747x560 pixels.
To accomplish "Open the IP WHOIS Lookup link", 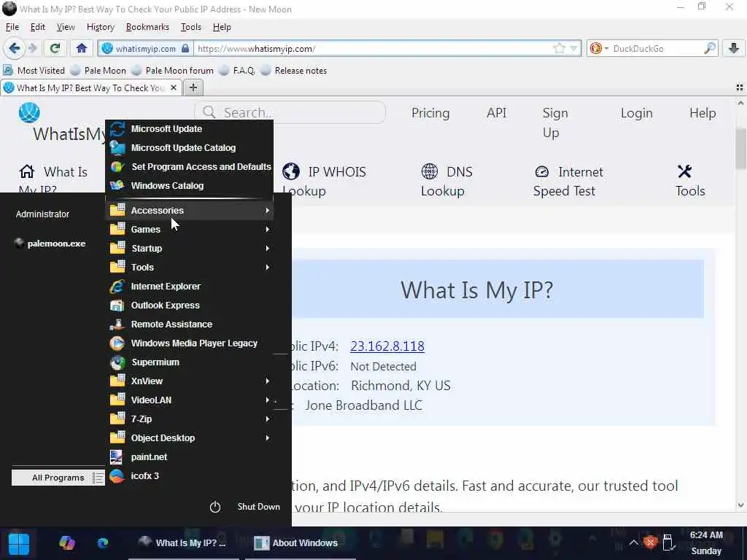I will click(x=324, y=181).
